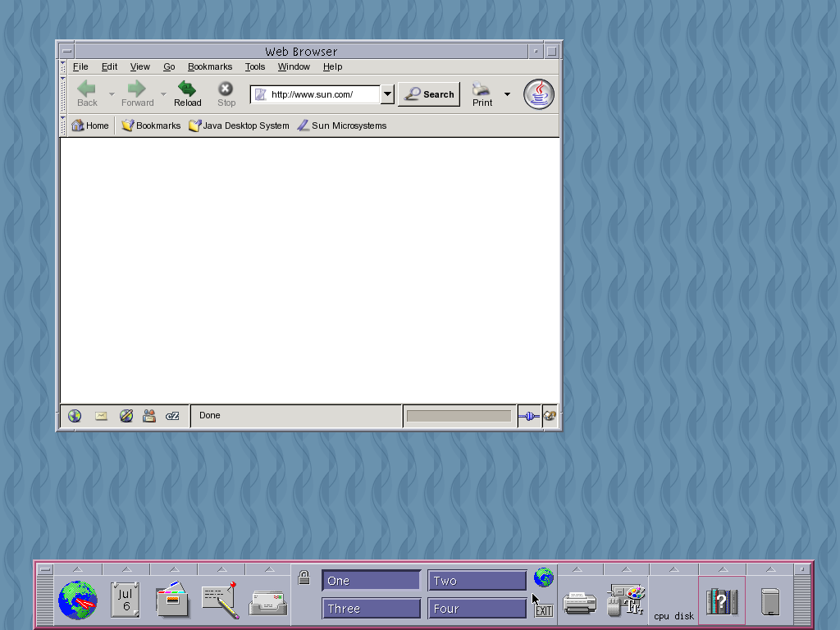Open the IRC chat icon in status bar
Image resolution: width=840 pixels, height=630 pixels.
click(172, 416)
